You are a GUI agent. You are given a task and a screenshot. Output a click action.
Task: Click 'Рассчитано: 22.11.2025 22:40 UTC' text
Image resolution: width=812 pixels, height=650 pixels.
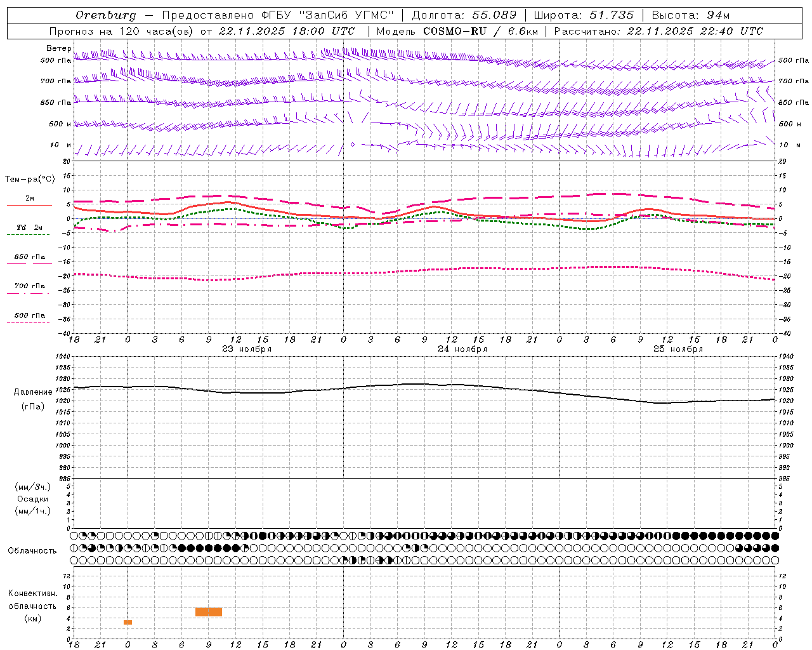tap(658, 31)
